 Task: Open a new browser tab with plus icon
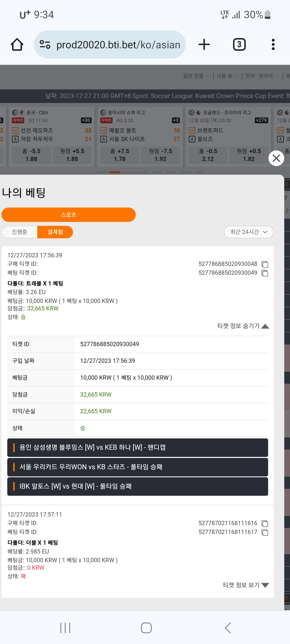tap(204, 45)
